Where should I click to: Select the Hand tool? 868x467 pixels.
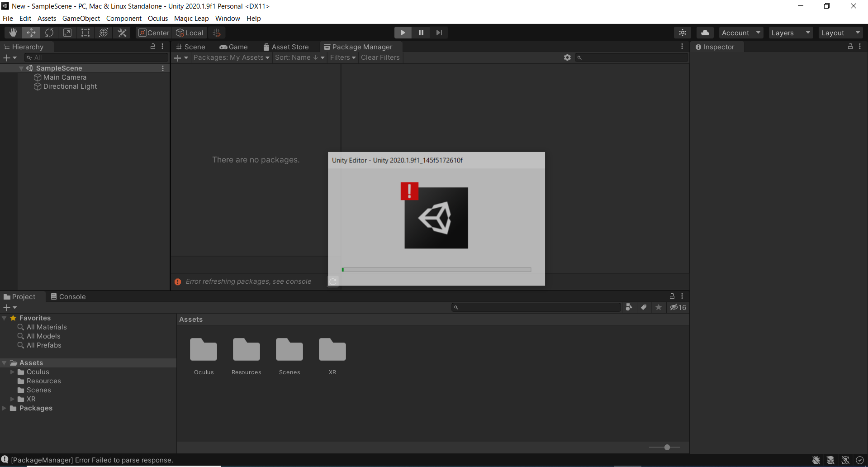[x=13, y=33]
